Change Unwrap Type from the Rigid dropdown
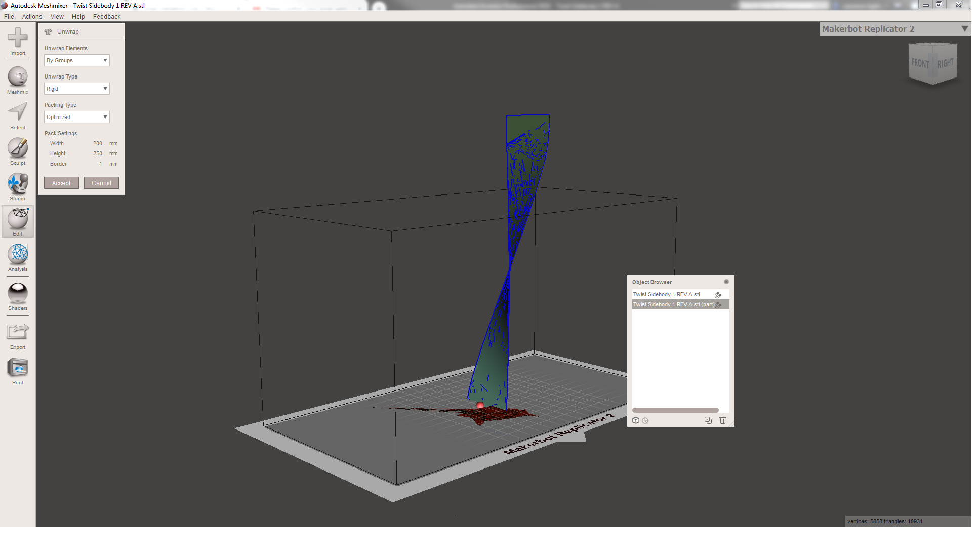Viewport: 980px width, 547px height. point(76,89)
